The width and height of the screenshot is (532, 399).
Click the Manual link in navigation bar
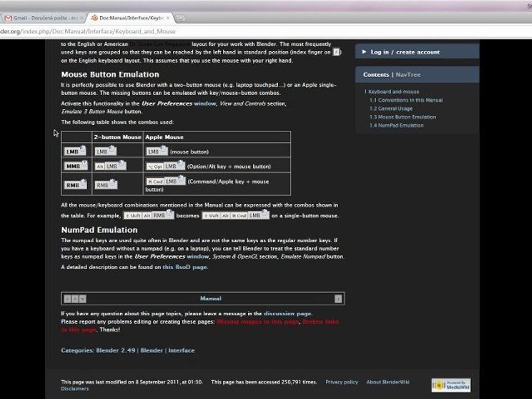(211, 299)
